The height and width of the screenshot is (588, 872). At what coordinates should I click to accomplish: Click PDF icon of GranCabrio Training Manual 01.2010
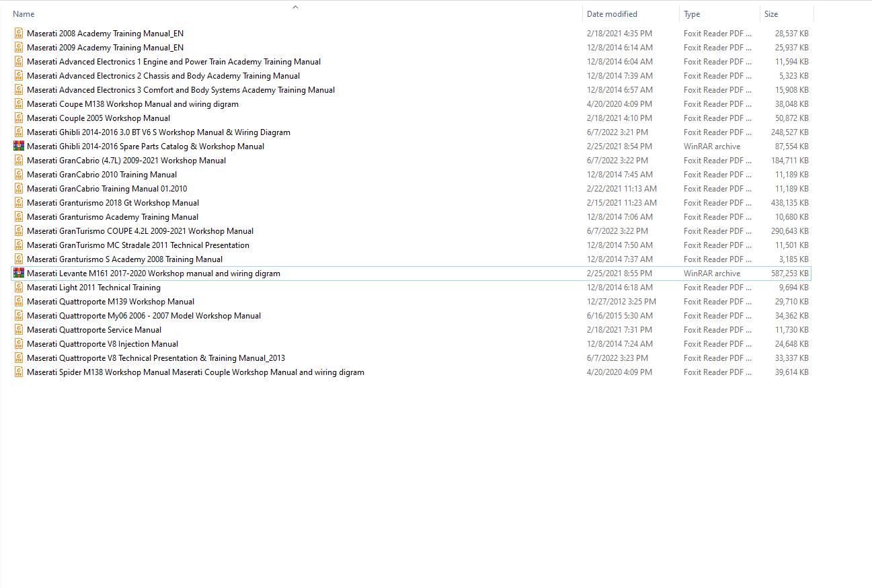point(19,188)
